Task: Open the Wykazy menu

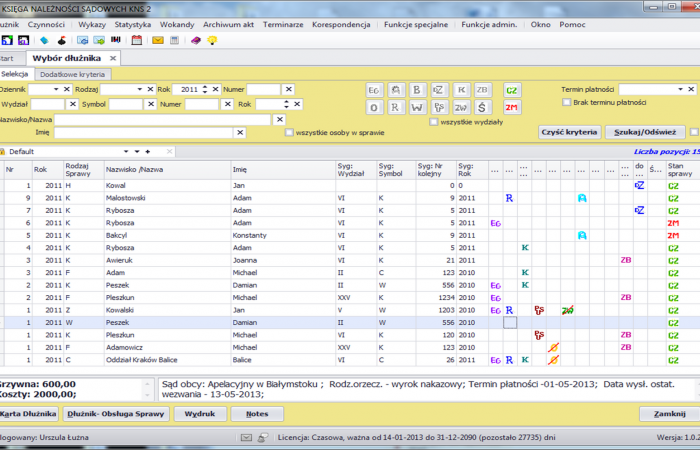Action: click(92, 25)
